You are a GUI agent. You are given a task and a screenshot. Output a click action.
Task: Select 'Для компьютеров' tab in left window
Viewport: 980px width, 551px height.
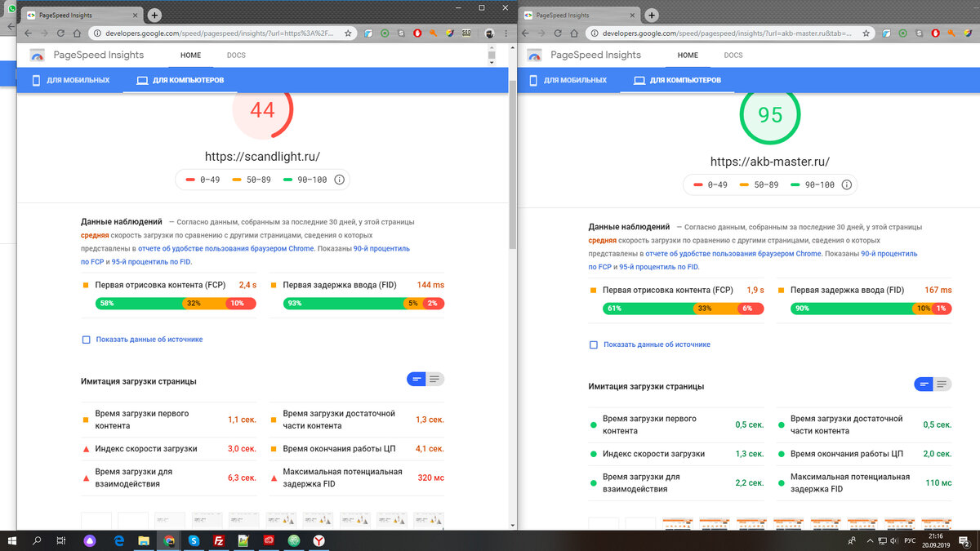[180, 80]
